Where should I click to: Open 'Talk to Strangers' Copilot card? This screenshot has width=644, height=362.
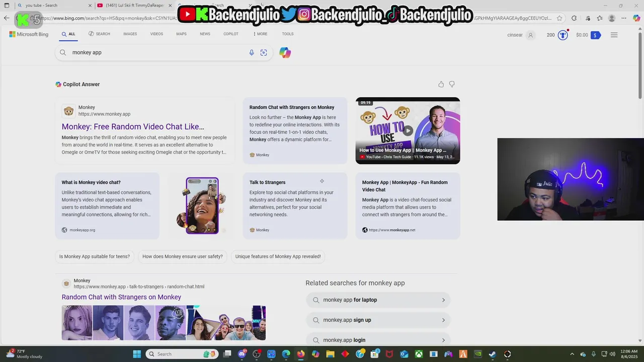(x=295, y=206)
